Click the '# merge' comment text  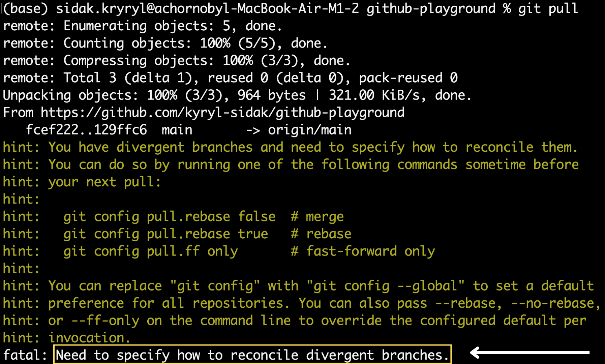(317, 217)
